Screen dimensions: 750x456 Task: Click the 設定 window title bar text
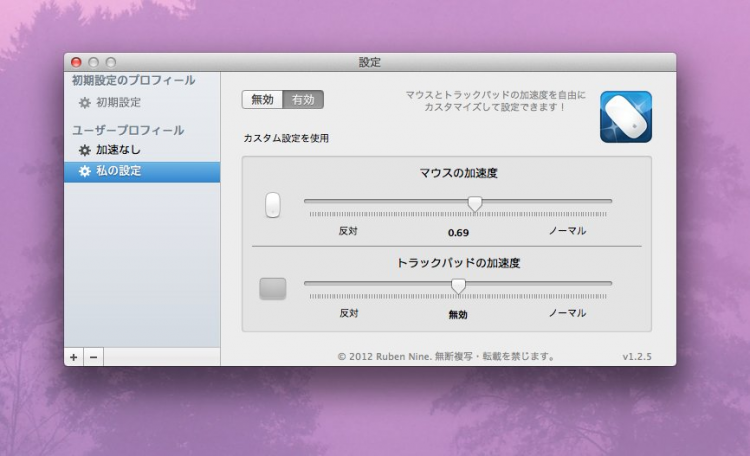[x=370, y=62]
